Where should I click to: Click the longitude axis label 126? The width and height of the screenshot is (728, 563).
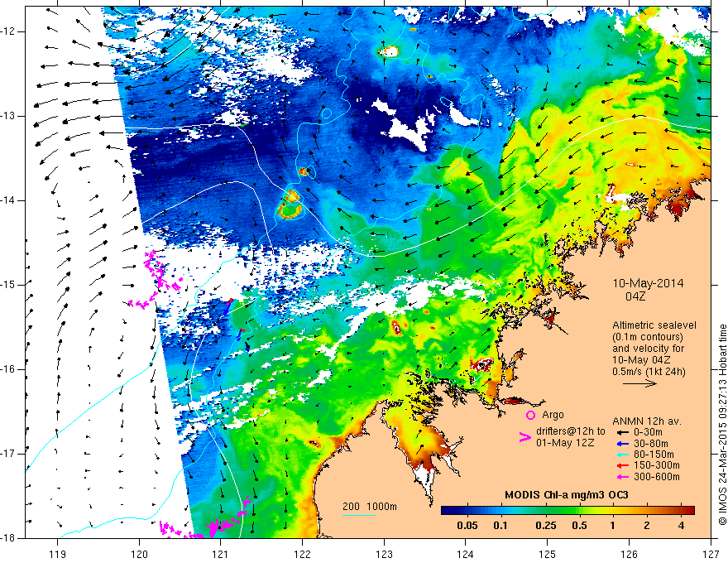coord(629,554)
